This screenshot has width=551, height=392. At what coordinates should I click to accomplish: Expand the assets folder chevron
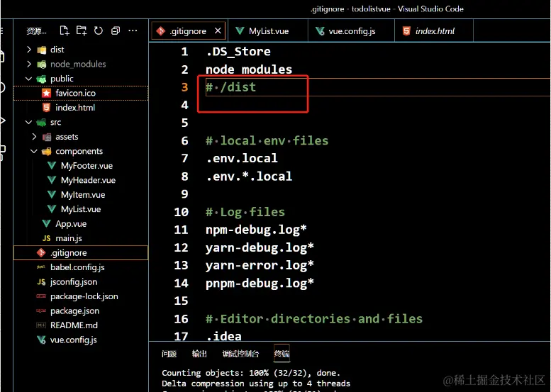point(34,137)
